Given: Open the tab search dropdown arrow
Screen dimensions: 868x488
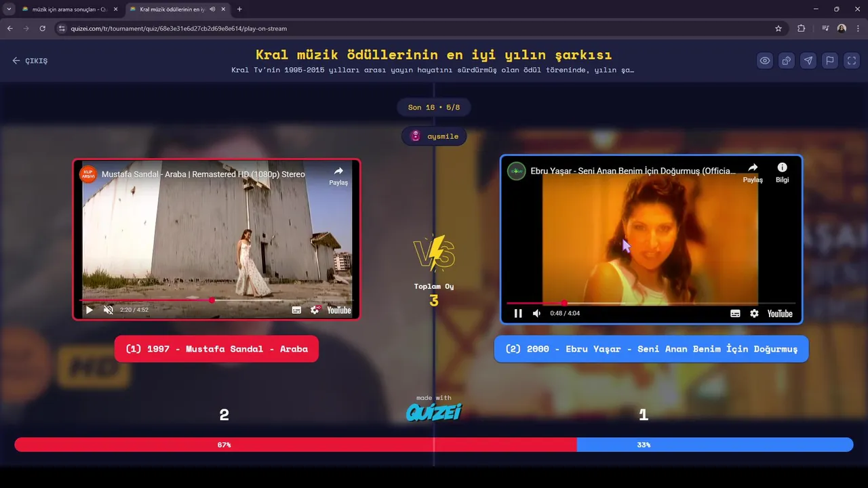Looking at the screenshot, I should [9, 9].
